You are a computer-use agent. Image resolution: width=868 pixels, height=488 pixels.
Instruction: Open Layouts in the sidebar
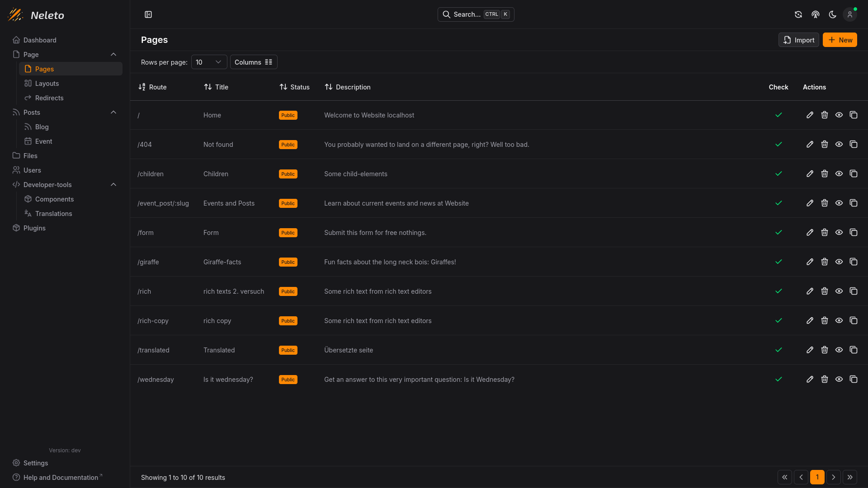(47, 84)
